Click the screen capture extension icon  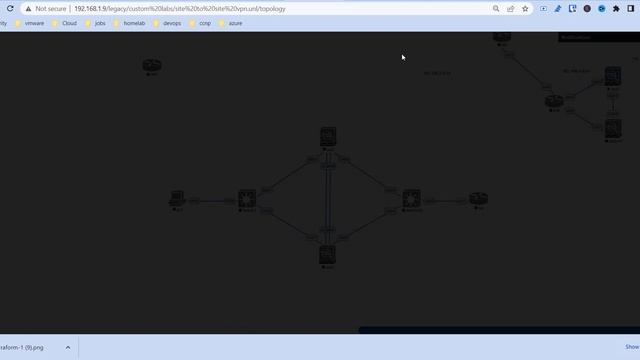point(543,9)
